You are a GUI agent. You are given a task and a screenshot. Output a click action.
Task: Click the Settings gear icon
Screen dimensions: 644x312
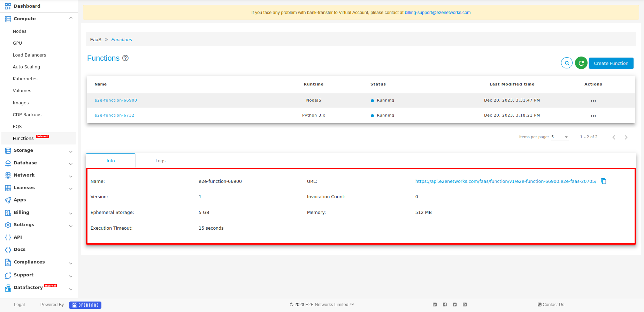pyautogui.click(x=8, y=225)
